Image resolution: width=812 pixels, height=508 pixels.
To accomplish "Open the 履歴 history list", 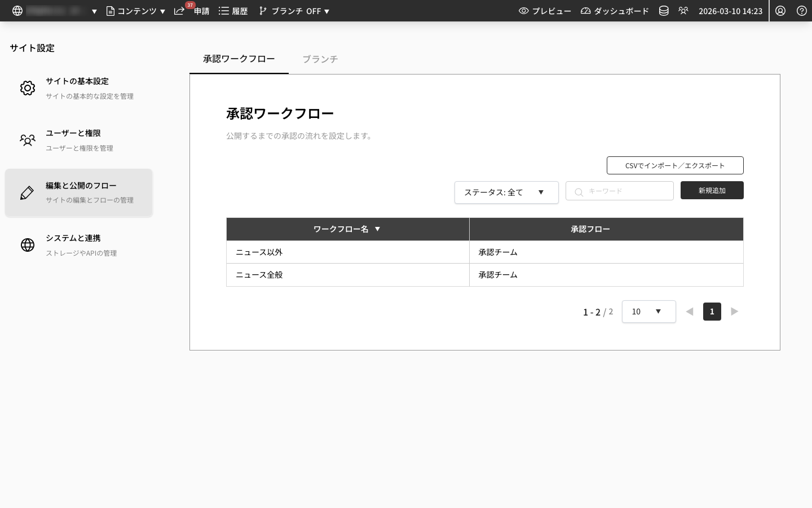I will pos(233,11).
